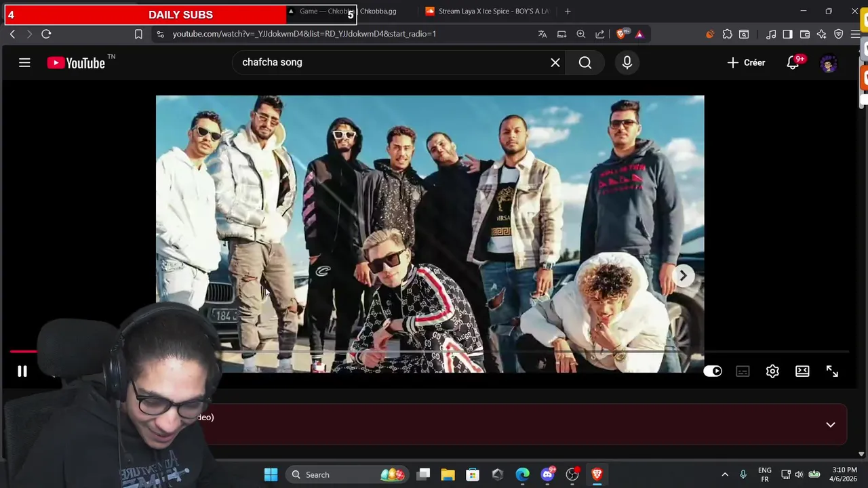This screenshot has height=488, width=868.
Task: Open Microsoft Store from taskbar
Action: (473, 474)
